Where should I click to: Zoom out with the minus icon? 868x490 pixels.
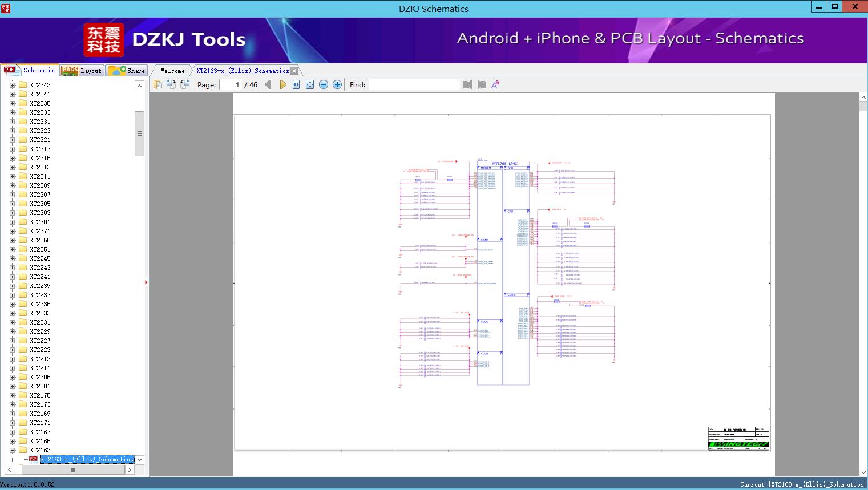(324, 84)
